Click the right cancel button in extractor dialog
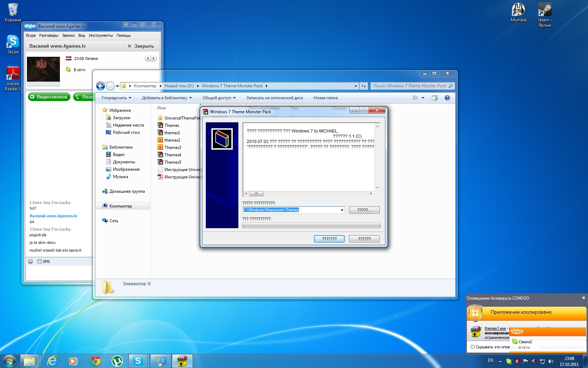588x368 pixels. (x=364, y=239)
